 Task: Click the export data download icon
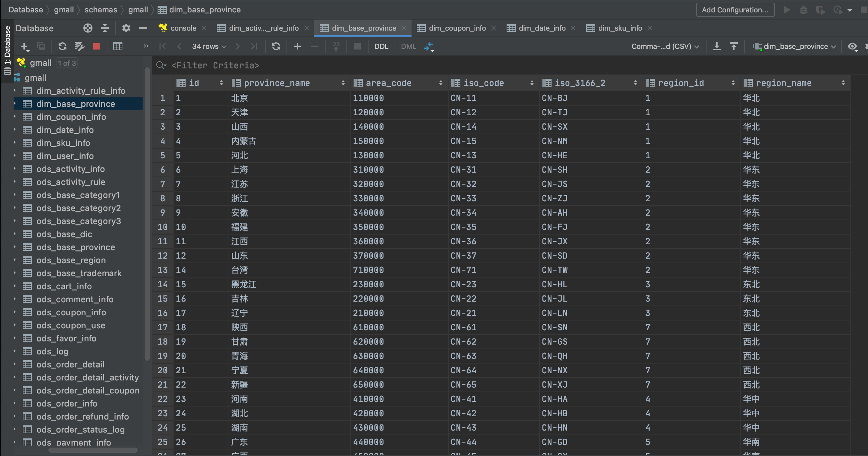pos(717,46)
